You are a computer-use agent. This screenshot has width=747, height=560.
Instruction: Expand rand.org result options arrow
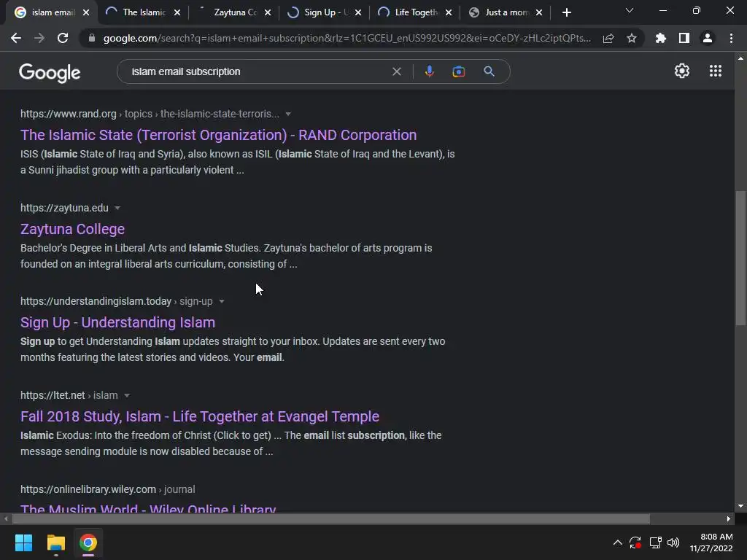[287, 114]
